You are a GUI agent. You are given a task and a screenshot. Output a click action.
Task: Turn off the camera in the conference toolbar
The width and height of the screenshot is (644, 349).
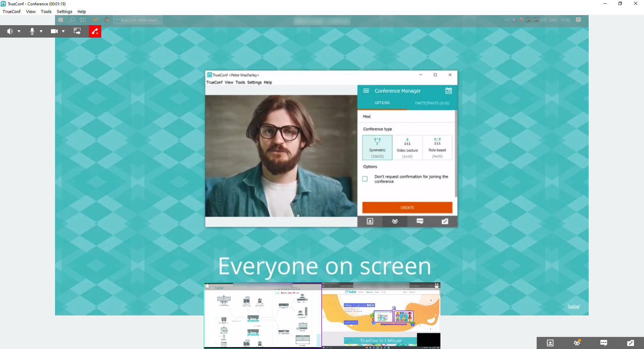click(x=54, y=31)
